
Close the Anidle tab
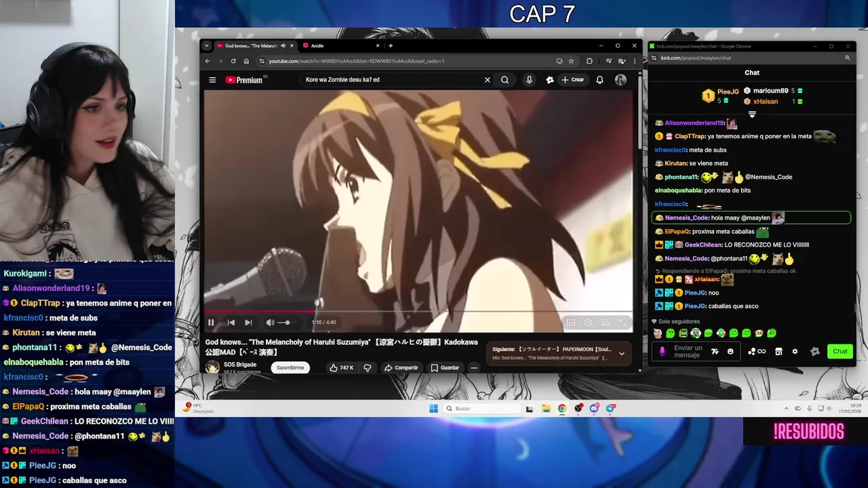378,46
